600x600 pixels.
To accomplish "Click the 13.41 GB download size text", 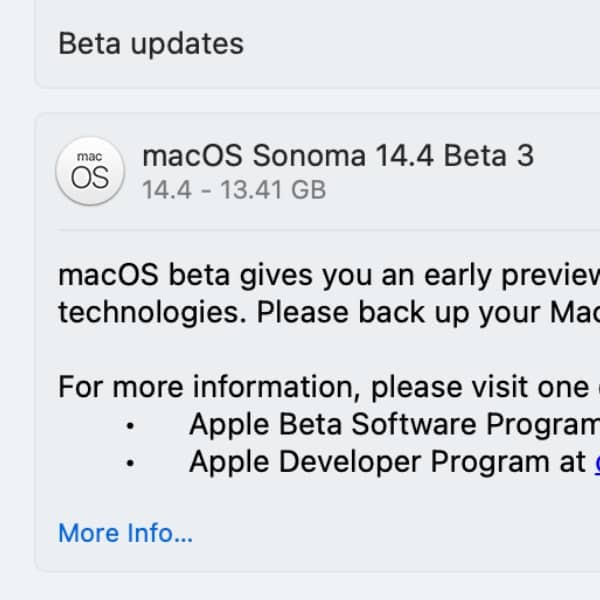I will (x=269, y=189).
